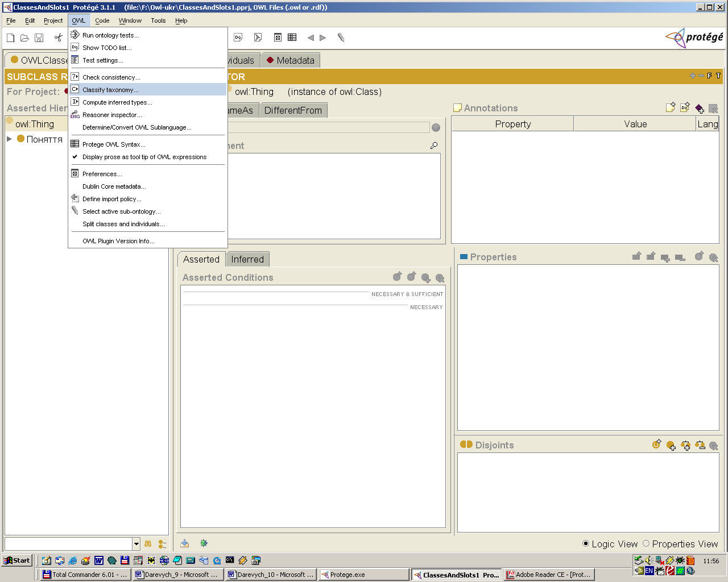
Task: Click the tree view icon beside binoculars
Action: (x=162, y=544)
